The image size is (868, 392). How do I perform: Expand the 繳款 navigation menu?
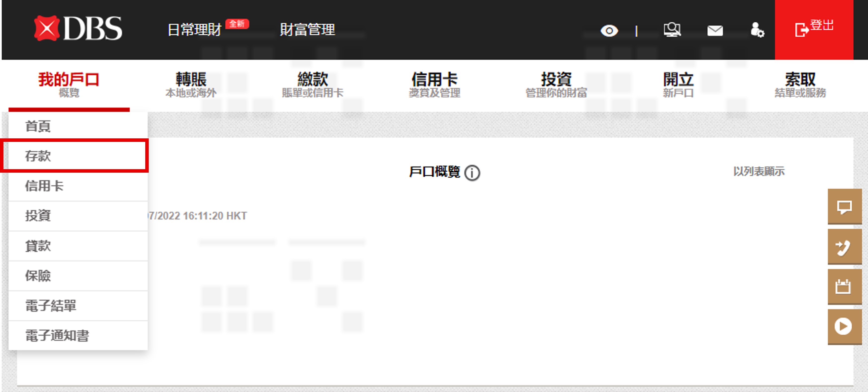(312, 84)
